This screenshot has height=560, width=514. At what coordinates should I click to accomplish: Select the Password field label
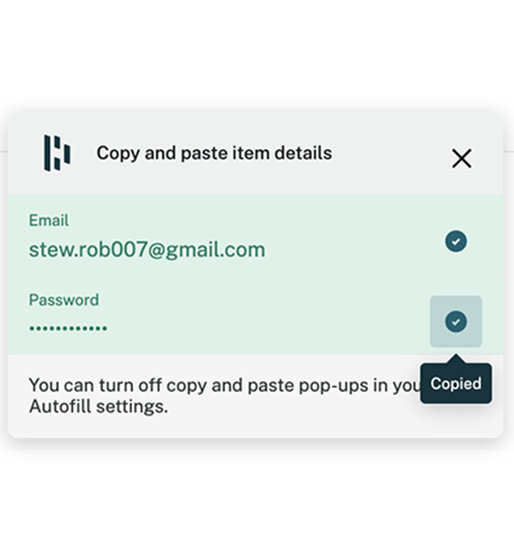(64, 300)
